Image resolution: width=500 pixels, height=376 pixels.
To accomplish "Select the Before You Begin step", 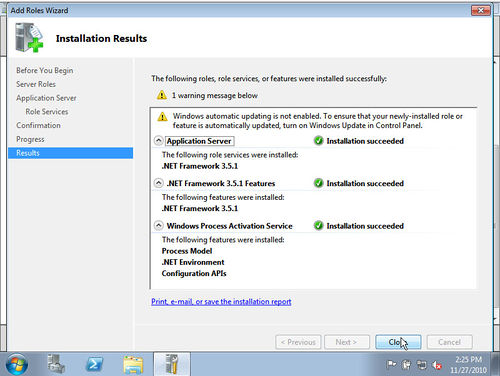I will click(x=44, y=71).
